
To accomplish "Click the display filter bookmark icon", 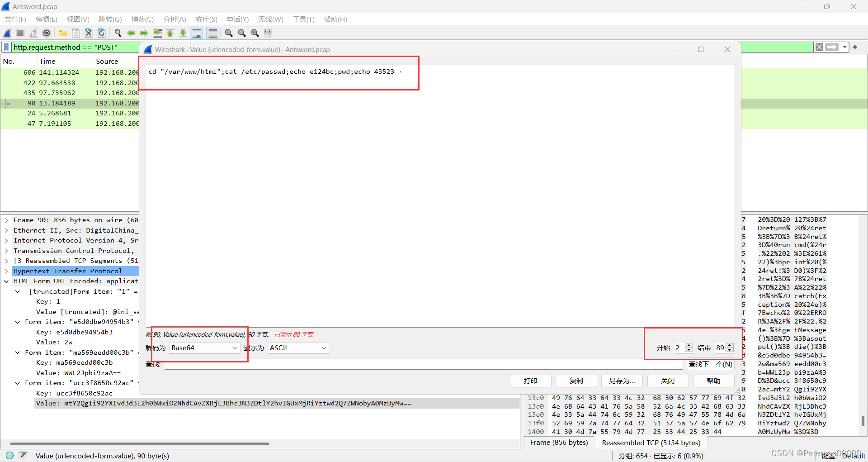I will click(x=6, y=47).
